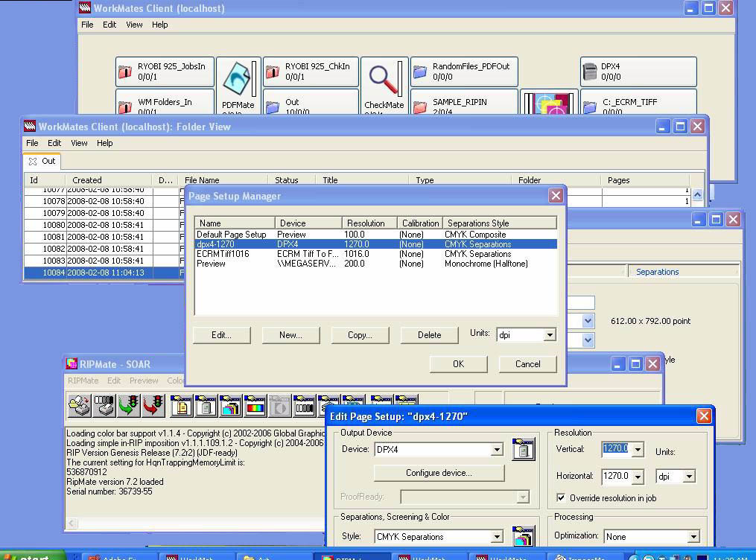Click the scroll up arrow in Folder View list

coord(697,194)
